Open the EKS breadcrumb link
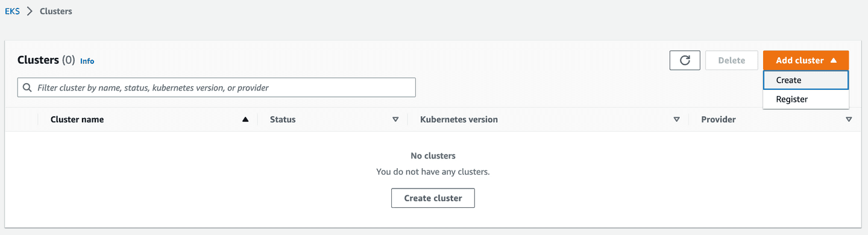Image resolution: width=868 pixels, height=235 pixels. point(12,11)
